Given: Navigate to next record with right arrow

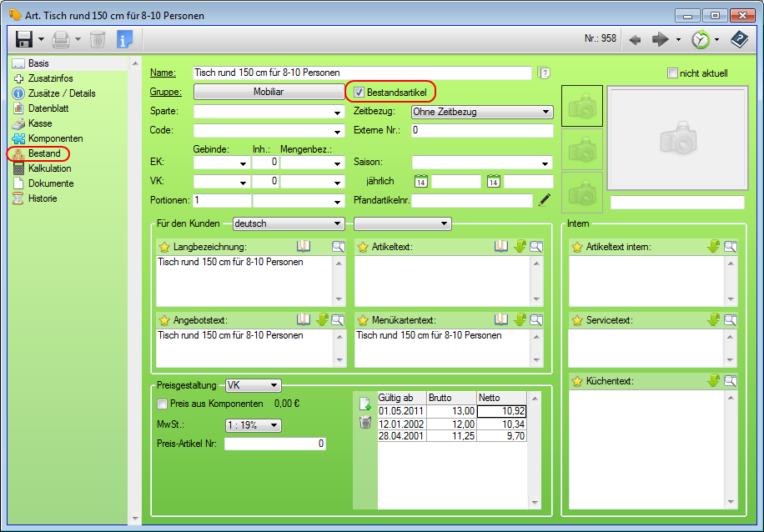Looking at the screenshot, I should (x=661, y=39).
